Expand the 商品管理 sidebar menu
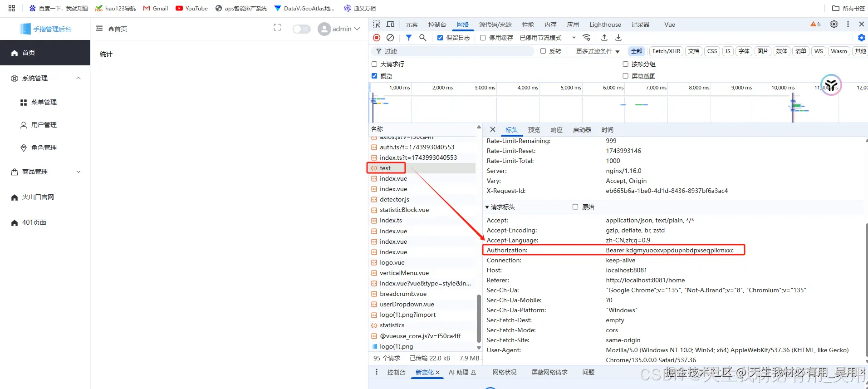 pos(45,172)
